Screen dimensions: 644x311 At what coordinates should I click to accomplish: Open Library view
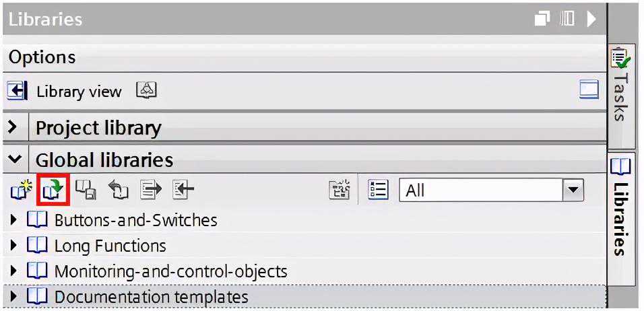pyautogui.click(x=79, y=92)
